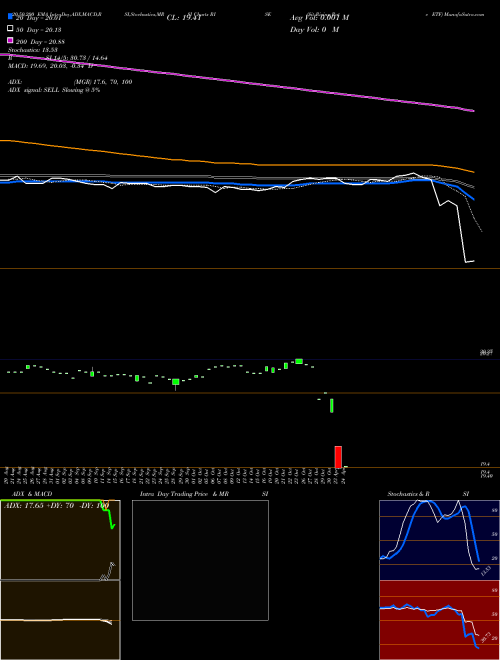Click the tall green candle before red bar
This screenshot has width=500, height=660.
coord(332,405)
